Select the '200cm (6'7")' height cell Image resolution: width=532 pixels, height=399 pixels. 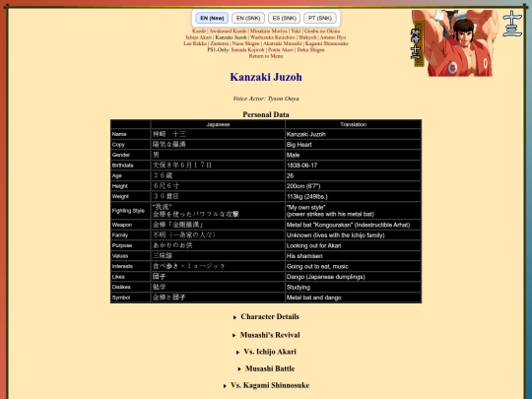click(x=353, y=186)
